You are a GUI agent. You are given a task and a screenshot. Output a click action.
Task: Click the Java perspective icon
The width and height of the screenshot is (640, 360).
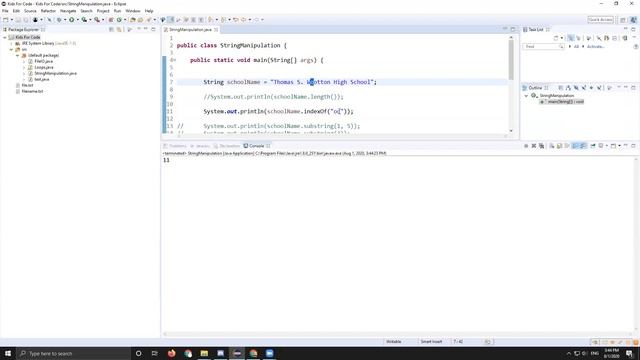[x=633, y=20]
